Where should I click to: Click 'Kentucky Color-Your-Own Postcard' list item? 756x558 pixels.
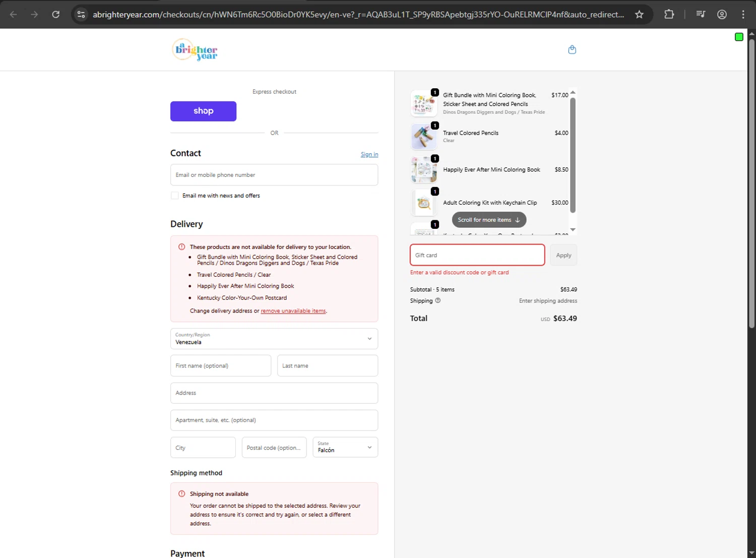242,298
